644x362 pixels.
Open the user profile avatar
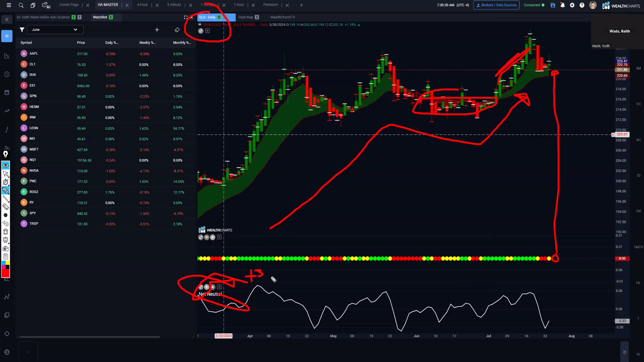pos(593,5)
